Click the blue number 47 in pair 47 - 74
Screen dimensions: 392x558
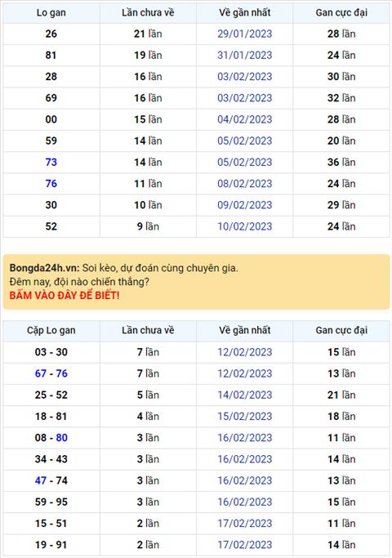click(x=41, y=480)
